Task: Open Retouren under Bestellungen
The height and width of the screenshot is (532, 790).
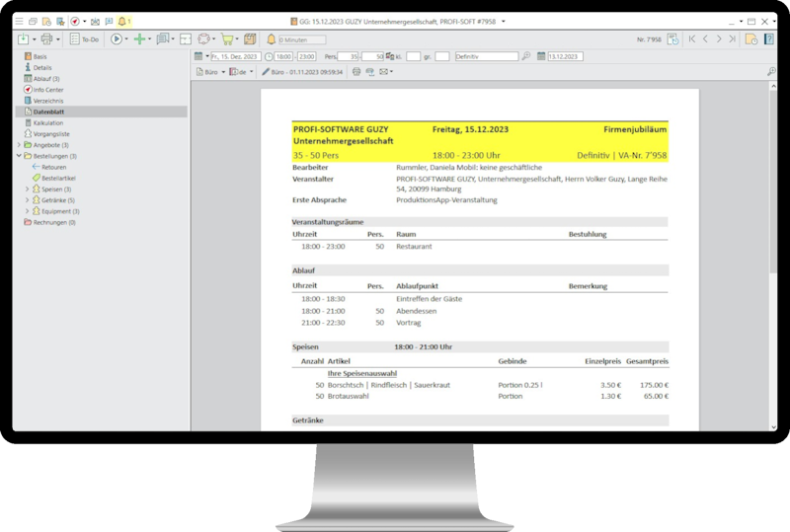Action: click(x=49, y=167)
